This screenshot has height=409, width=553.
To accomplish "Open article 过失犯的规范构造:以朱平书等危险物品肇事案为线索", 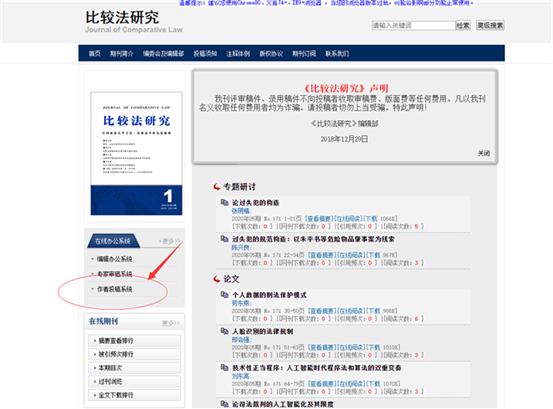I will point(313,239).
